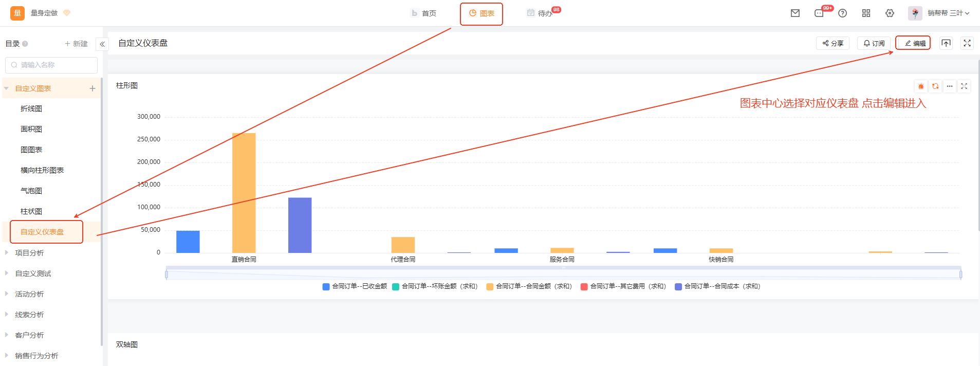Click the alert warning icon on 柱形图 card
This screenshot has width=980, height=366.
tap(921, 86)
